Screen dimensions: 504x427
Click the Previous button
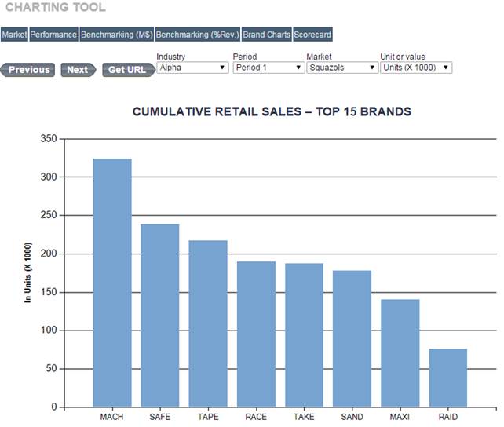[28, 70]
